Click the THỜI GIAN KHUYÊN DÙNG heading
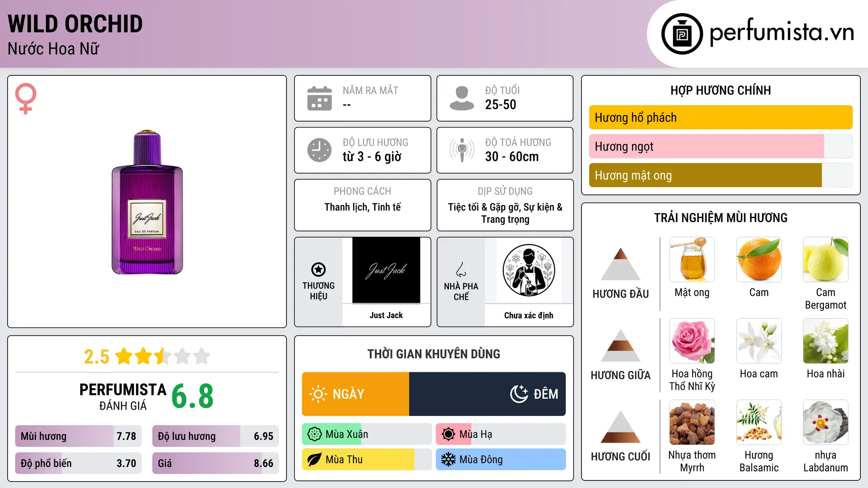868x488 pixels. (x=434, y=354)
